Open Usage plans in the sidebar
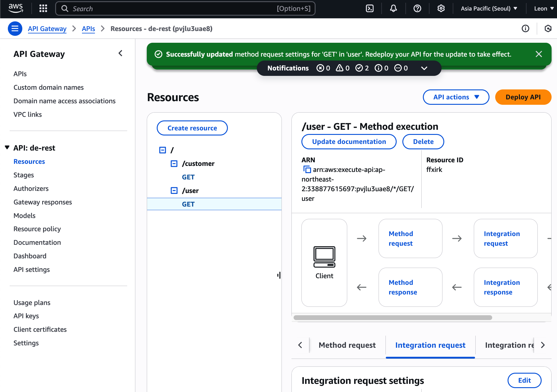 click(32, 303)
